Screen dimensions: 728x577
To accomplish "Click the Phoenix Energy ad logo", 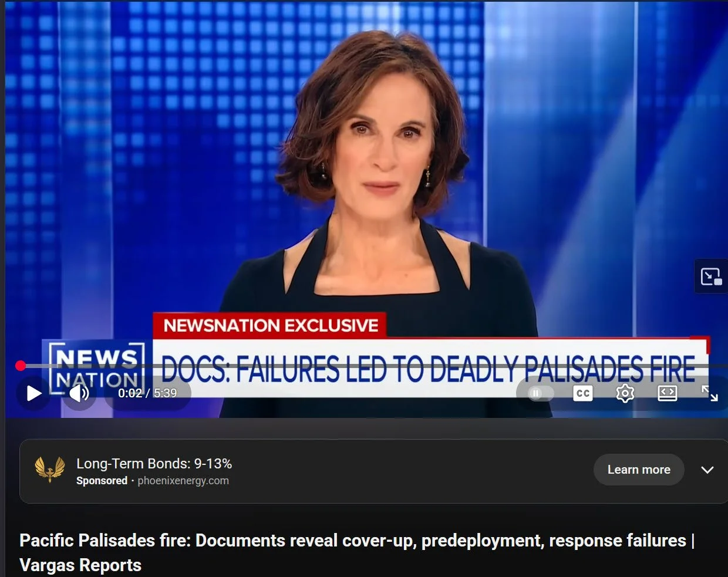I will [50, 470].
